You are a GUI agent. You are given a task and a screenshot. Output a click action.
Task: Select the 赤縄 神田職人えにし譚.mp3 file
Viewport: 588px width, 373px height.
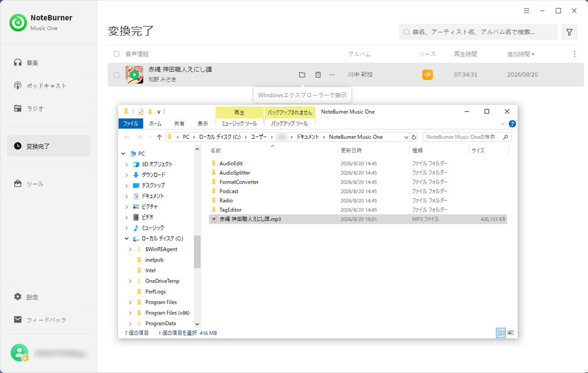click(358, 219)
